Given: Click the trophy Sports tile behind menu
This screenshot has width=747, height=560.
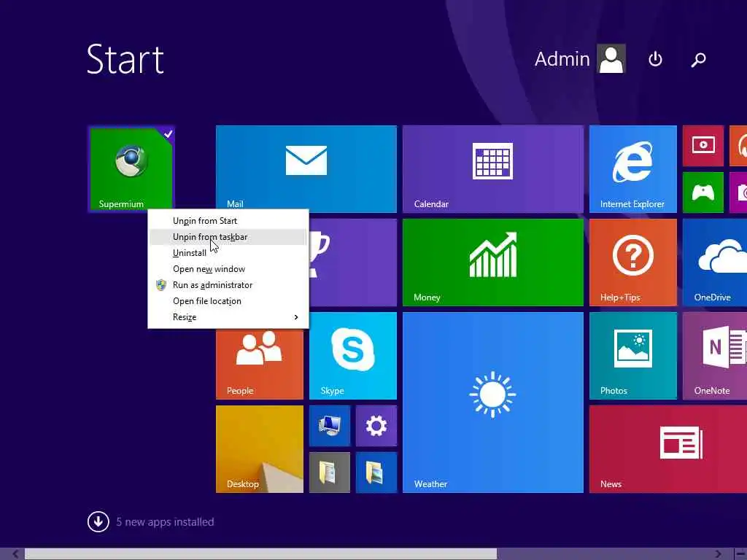Looking at the screenshot, I should click(x=352, y=262).
